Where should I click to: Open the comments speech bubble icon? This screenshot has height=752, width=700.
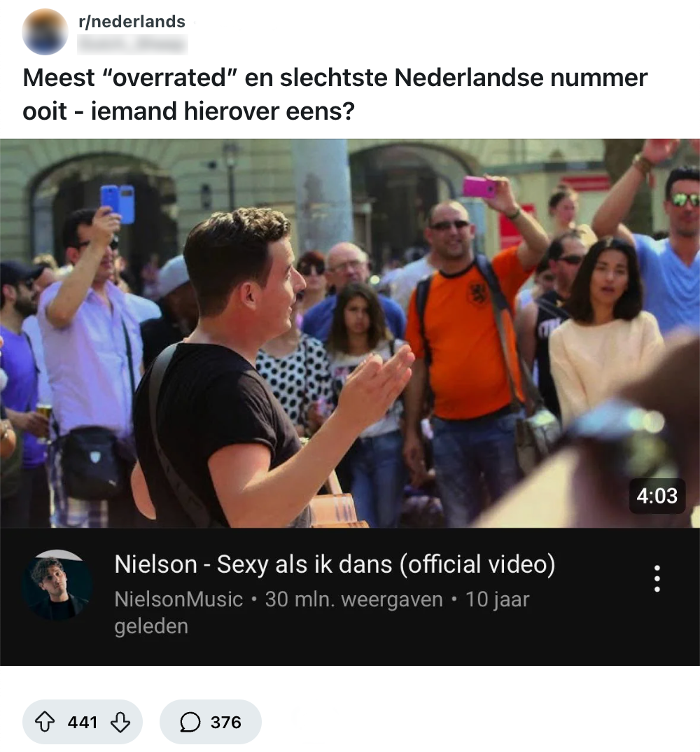(190, 722)
